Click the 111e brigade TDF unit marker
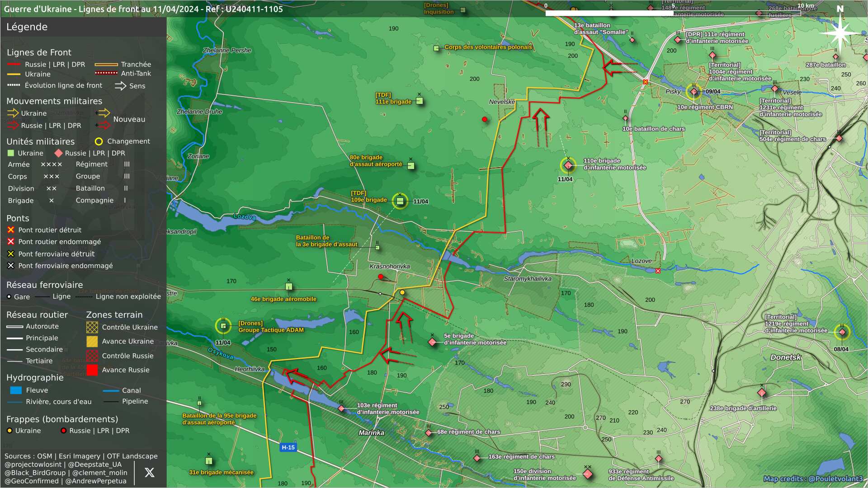The width and height of the screenshot is (868, 488). 420,101
